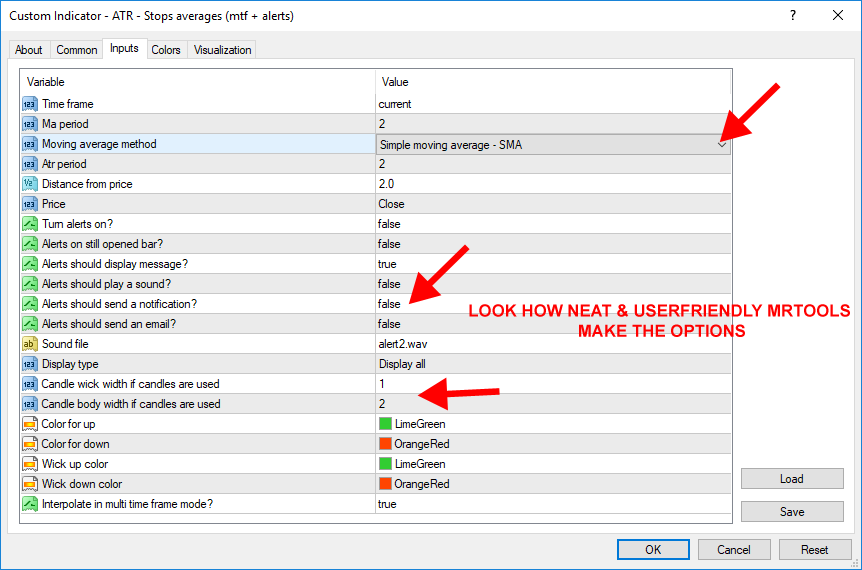Click the integer icon beside Time frame
The height and width of the screenshot is (570, 862).
click(30, 104)
